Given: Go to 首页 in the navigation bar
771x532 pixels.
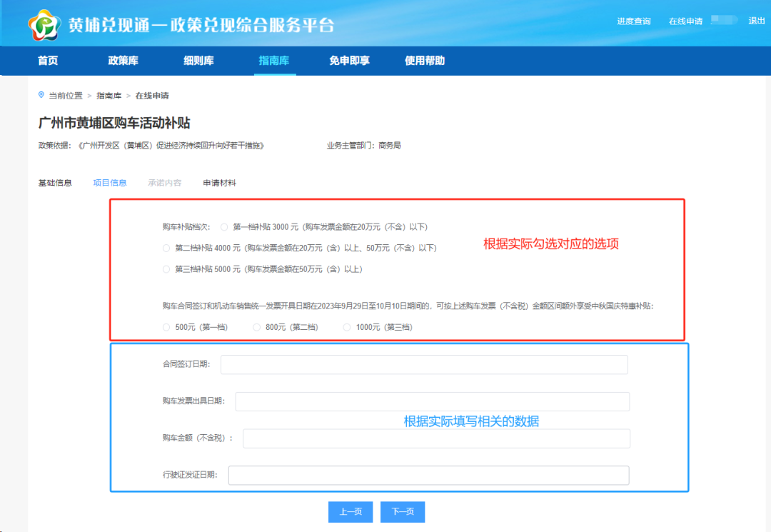Looking at the screenshot, I should 47,61.
